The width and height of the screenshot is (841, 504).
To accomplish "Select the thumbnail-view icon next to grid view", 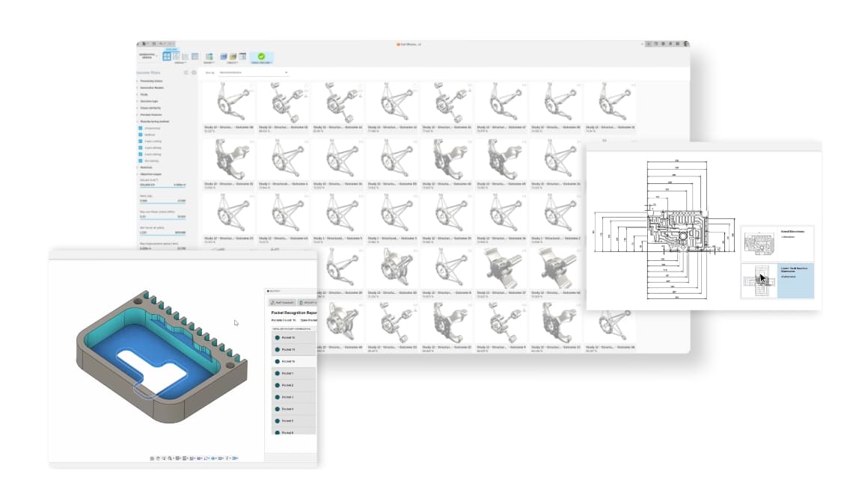I will point(177,57).
